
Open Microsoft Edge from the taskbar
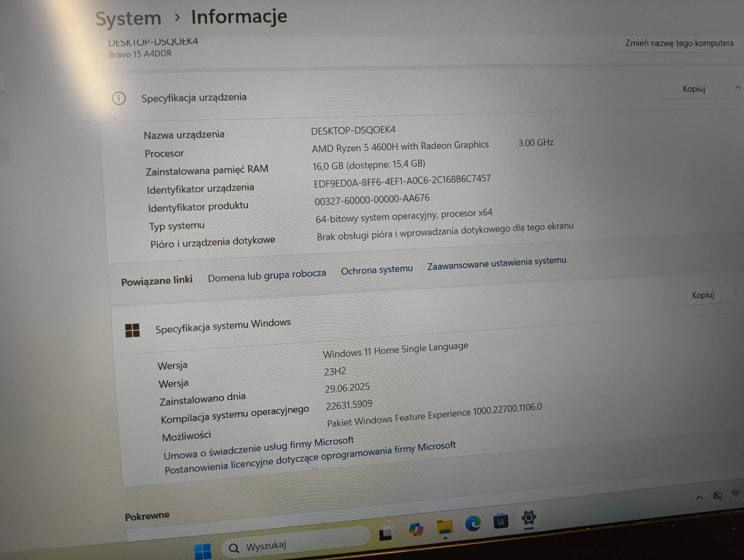(473, 523)
